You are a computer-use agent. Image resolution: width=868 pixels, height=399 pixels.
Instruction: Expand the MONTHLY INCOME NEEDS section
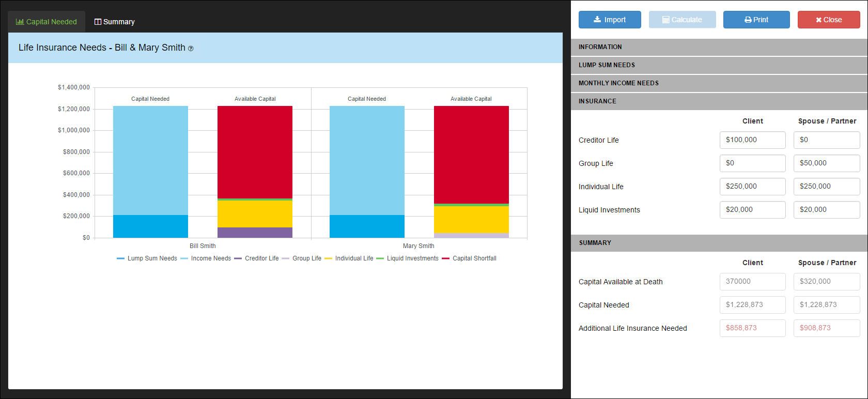[x=719, y=83]
